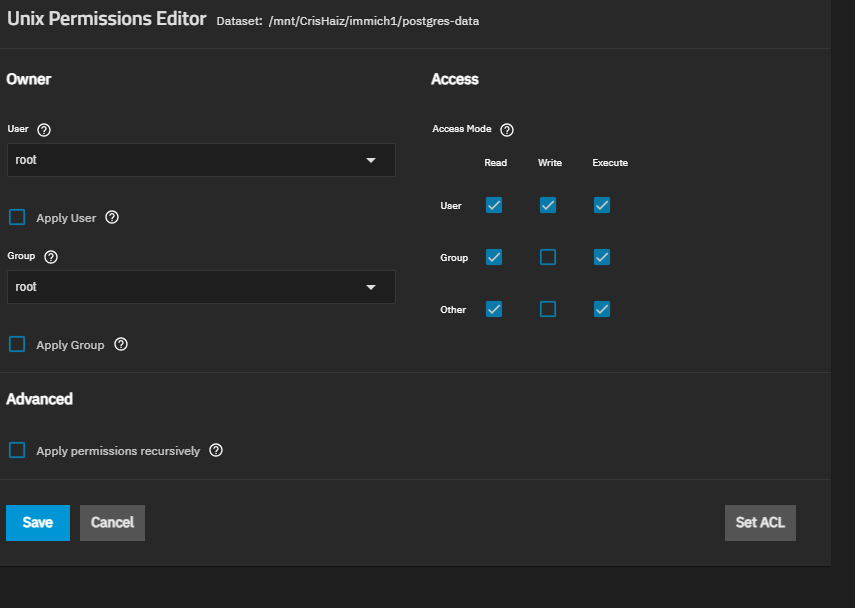Click help icon next to Group label
855x608 pixels.
(x=51, y=257)
